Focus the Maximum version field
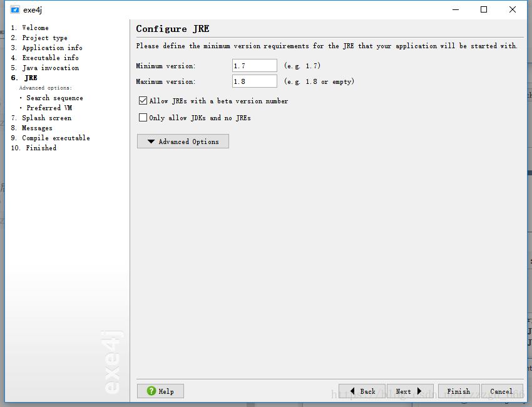The width and height of the screenshot is (532, 407). point(255,81)
